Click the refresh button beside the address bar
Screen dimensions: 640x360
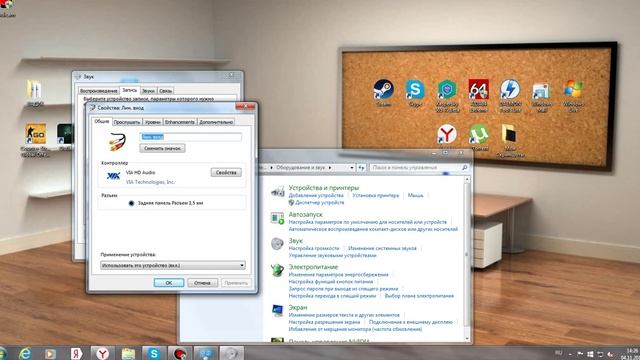click(362, 167)
